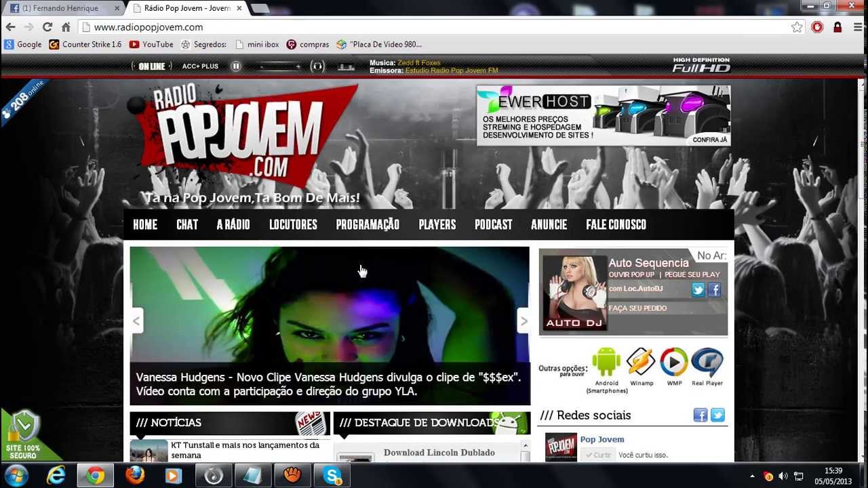Open a new browser tab

point(260,9)
